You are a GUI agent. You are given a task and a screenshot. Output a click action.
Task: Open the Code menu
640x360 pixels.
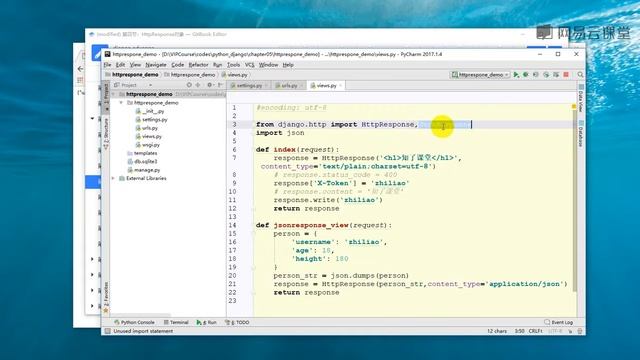click(x=178, y=64)
